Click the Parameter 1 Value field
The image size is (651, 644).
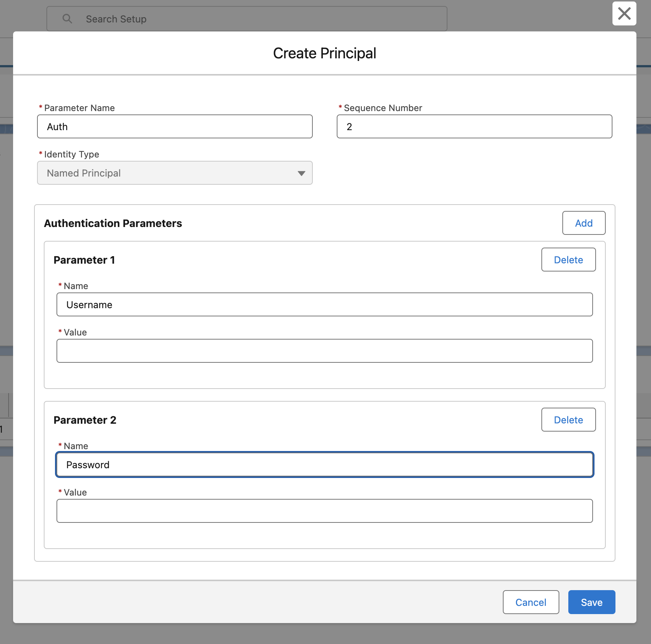324,351
